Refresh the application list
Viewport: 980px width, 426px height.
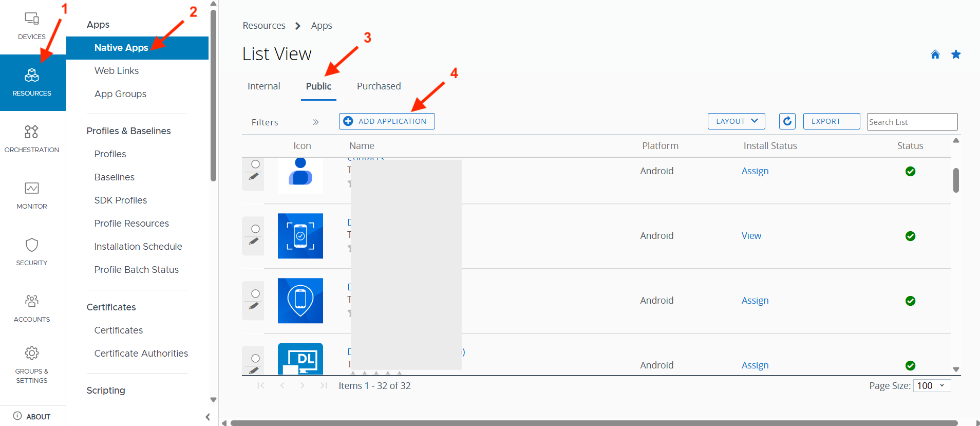click(x=787, y=121)
